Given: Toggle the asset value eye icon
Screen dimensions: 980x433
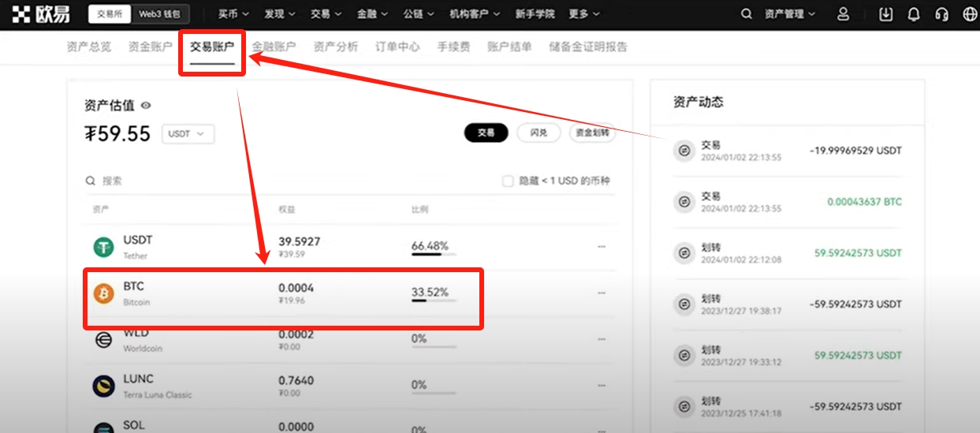Looking at the screenshot, I should point(146,106).
